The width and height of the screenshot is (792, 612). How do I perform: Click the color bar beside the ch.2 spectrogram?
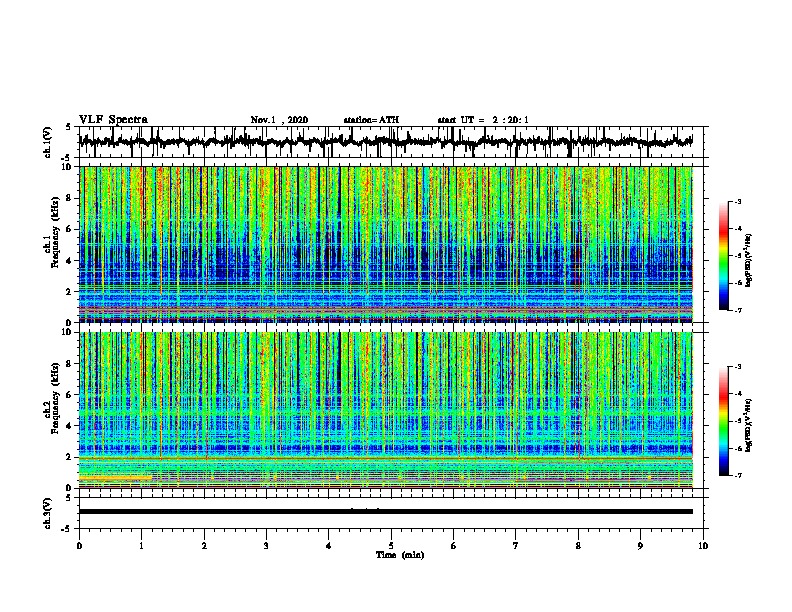[723, 421]
